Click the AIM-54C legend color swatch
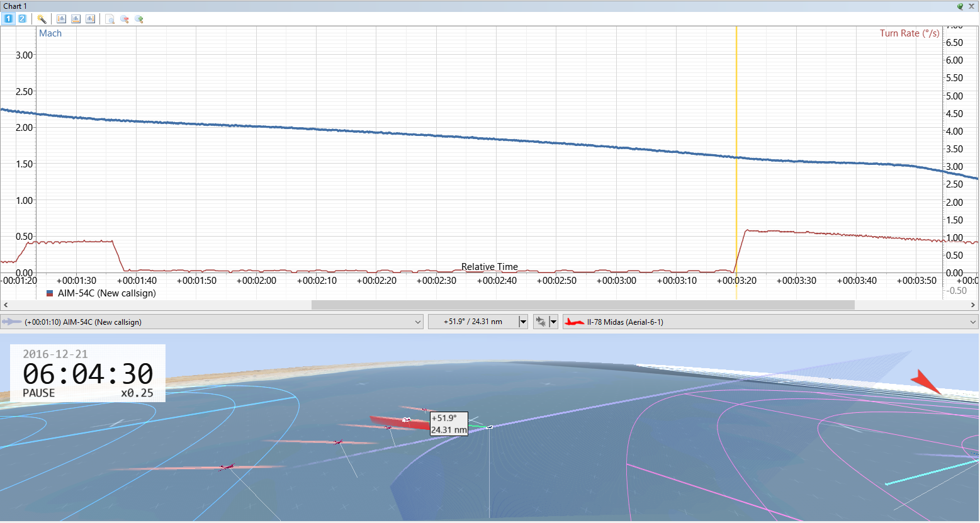 [x=50, y=293]
